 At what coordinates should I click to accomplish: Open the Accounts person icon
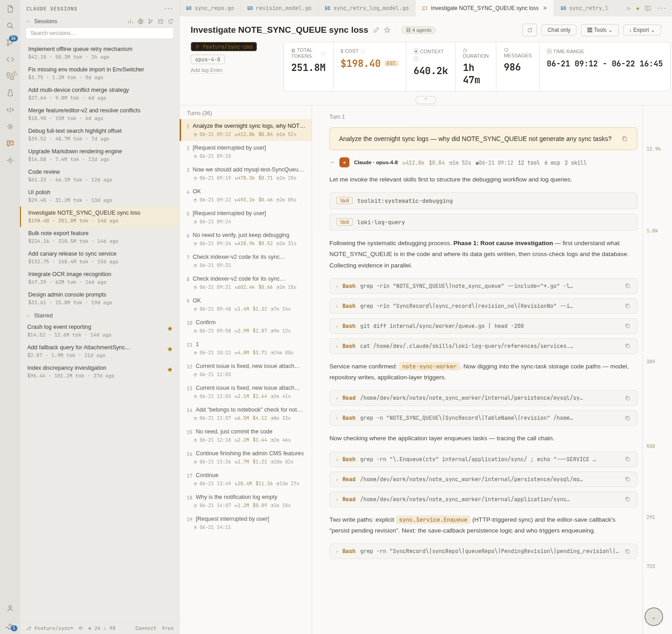(x=10, y=608)
